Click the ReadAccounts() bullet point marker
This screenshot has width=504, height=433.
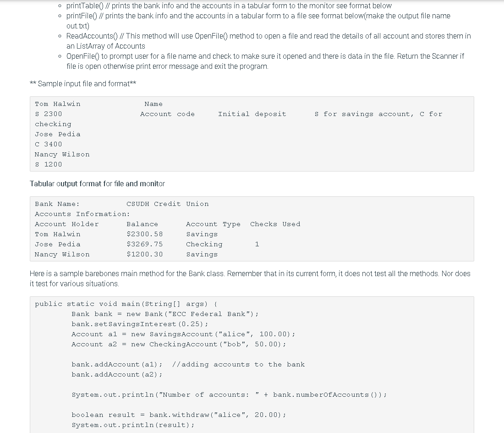(60, 36)
